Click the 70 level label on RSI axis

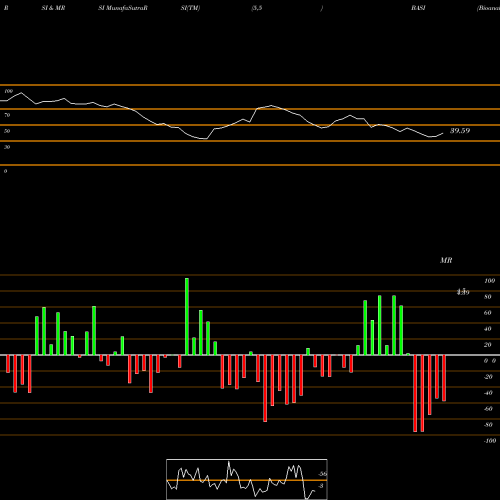click(x=7, y=115)
